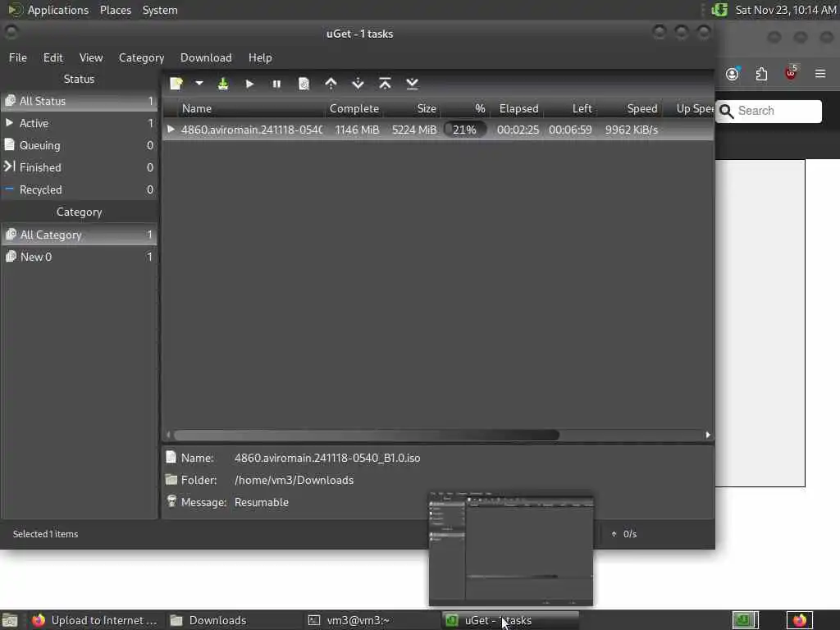Click the Firefox workspace icon in bottom panel
The height and width of the screenshot is (630, 840).
click(799, 620)
